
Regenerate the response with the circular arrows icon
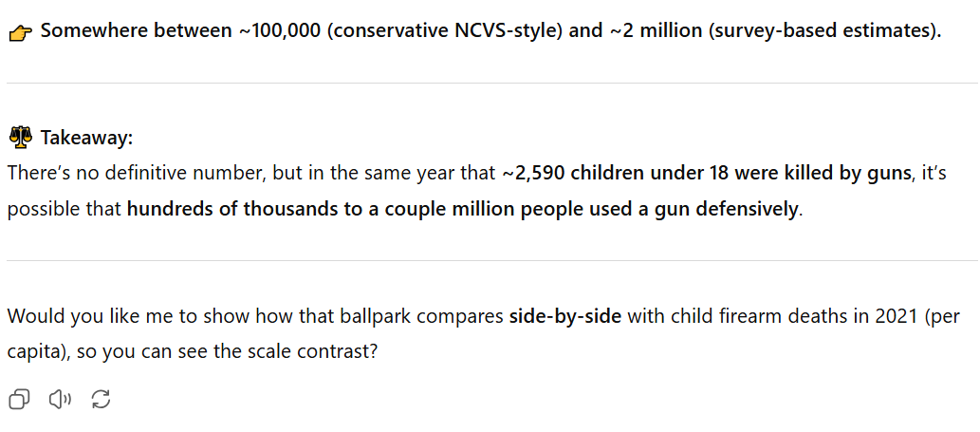pyautogui.click(x=101, y=399)
